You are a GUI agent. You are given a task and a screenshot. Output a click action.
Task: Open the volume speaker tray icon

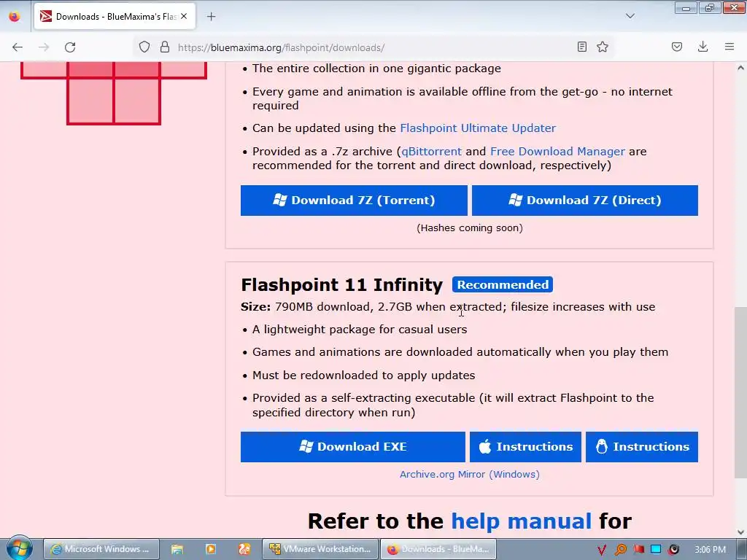673,550
